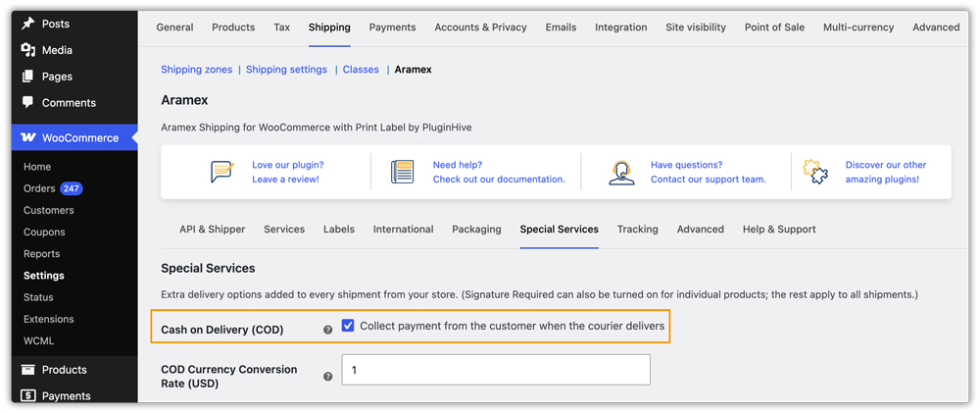
Task: Go to Point of Sale tab
Action: [x=774, y=27]
